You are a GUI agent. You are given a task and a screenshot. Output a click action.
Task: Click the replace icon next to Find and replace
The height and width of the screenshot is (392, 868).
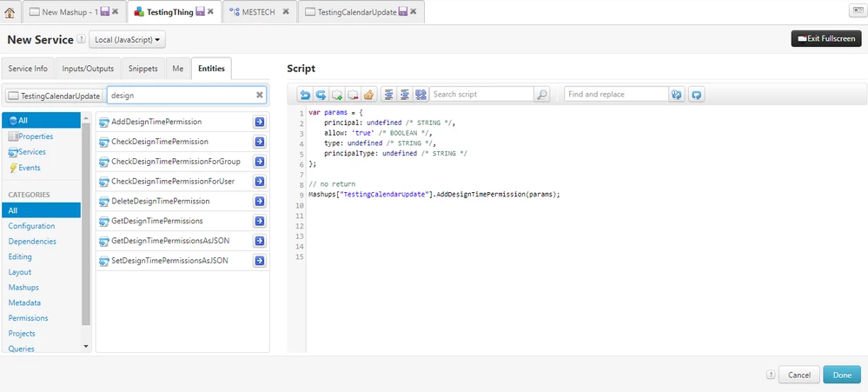[x=676, y=95]
